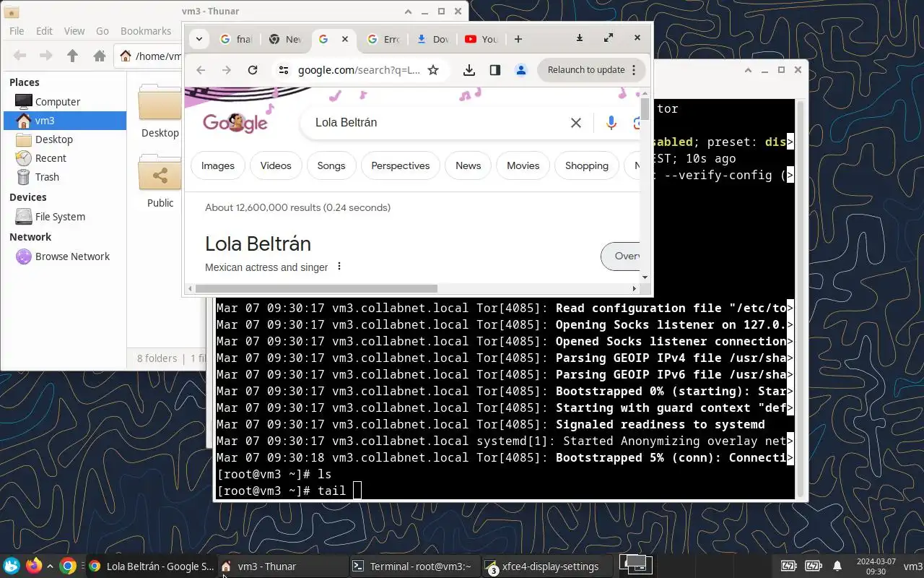Screen dimensions: 924x578
Task: Open workspace switcher on taskbar
Action: coord(635,565)
